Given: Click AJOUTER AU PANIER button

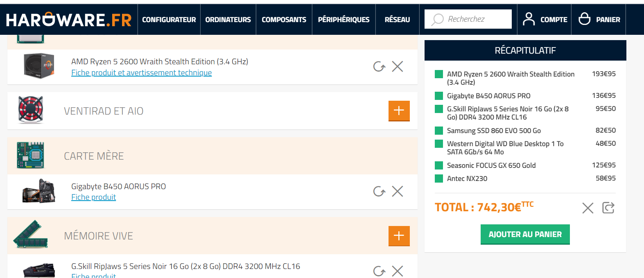Looking at the screenshot, I should click(x=525, y=234).
